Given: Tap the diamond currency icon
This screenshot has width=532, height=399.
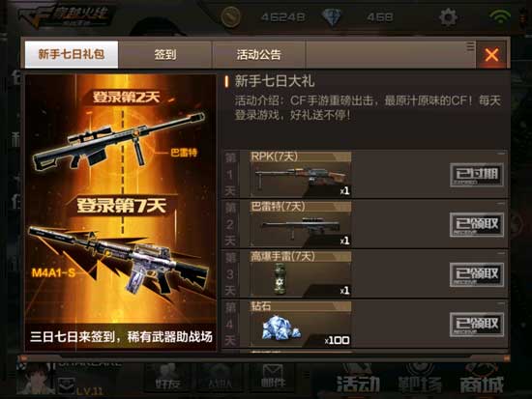Looking at the screenshot, I should click(332, 16).
